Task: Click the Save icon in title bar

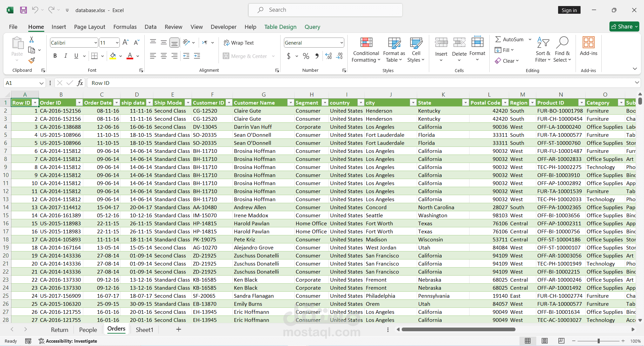Action: (x=23, y=10)
